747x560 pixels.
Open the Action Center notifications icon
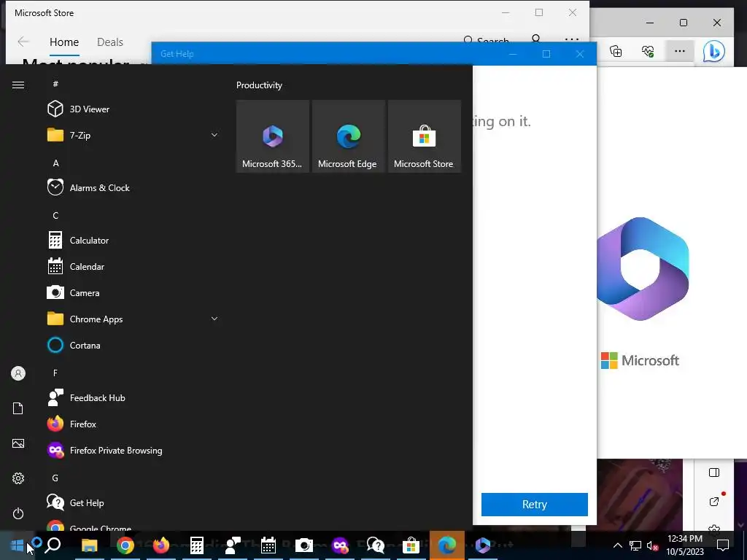[723, 545]
